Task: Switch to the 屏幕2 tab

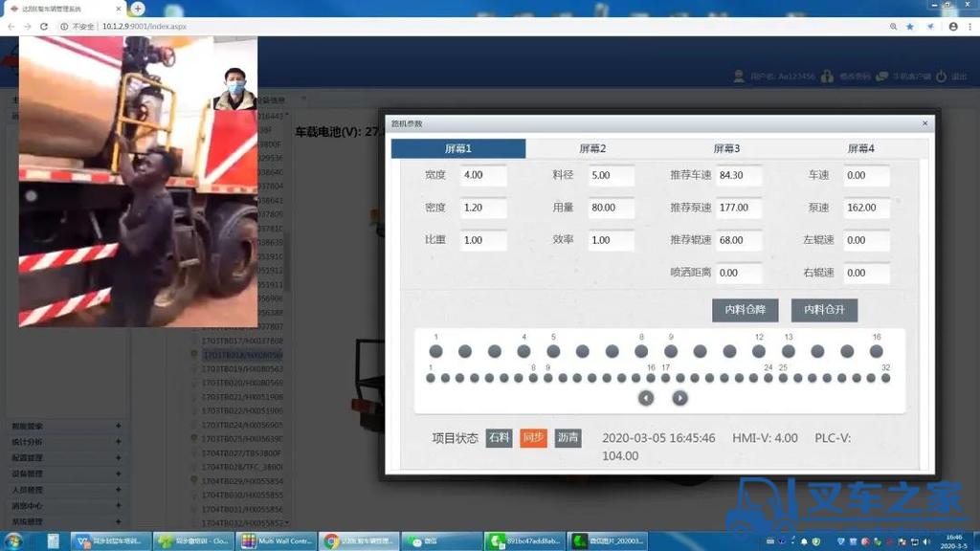Action: point(592,148)
